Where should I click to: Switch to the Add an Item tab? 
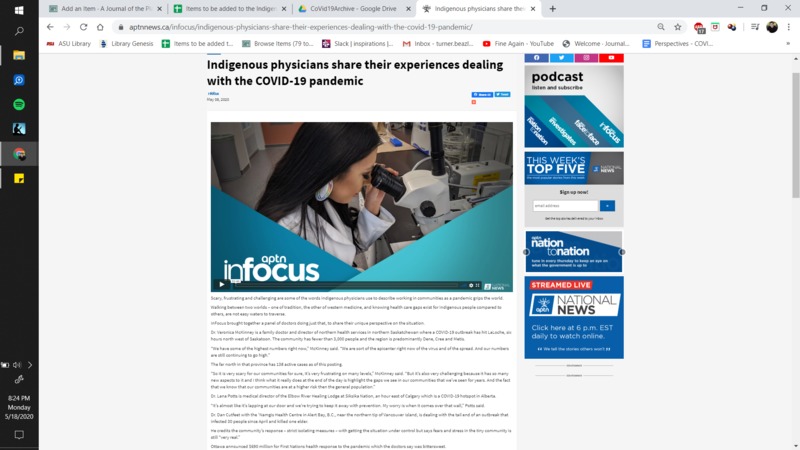click(x=105, y=9)
